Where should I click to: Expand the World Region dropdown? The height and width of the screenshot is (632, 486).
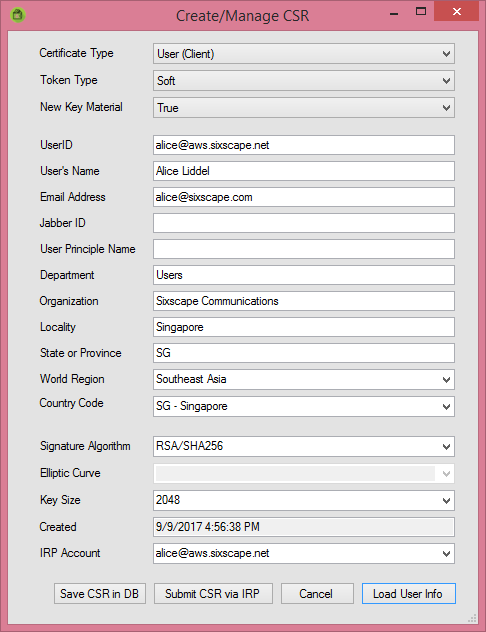click(304, 379)
